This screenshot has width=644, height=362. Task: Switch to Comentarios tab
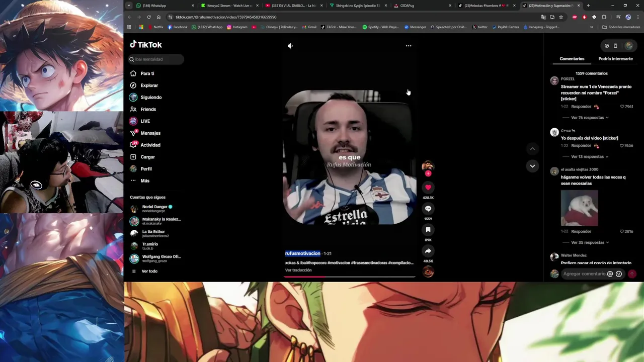coord(572,59)
